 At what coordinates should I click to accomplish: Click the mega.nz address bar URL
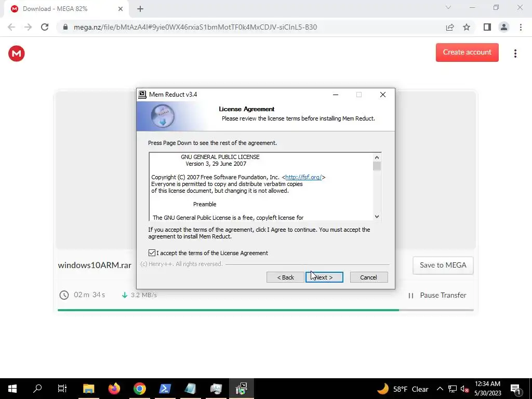[195, 27]
